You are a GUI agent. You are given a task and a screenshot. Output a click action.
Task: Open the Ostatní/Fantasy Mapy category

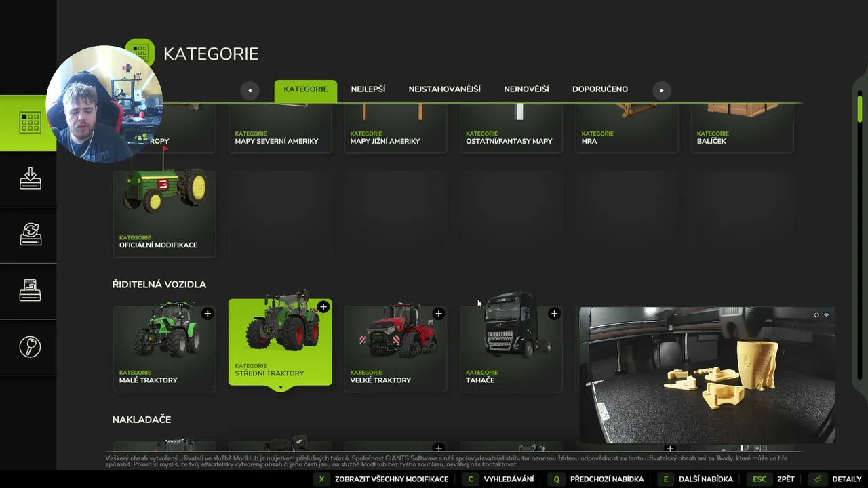tap(511, 129)
